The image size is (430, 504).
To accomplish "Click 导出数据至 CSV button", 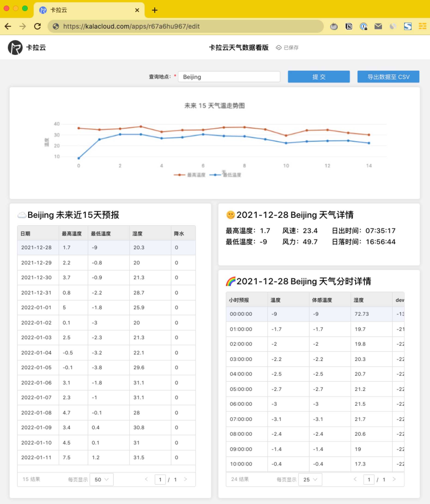I will click(x=388, y=77).
